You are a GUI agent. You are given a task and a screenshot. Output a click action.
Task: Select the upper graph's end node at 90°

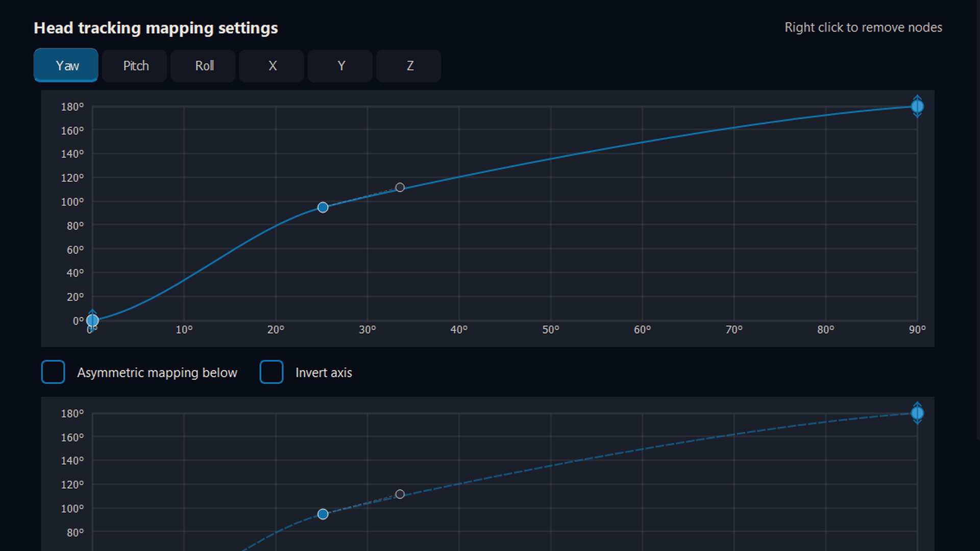pos(917,106)
